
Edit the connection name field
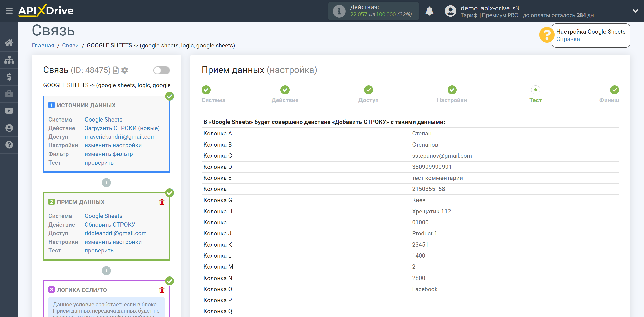point(106,85)
